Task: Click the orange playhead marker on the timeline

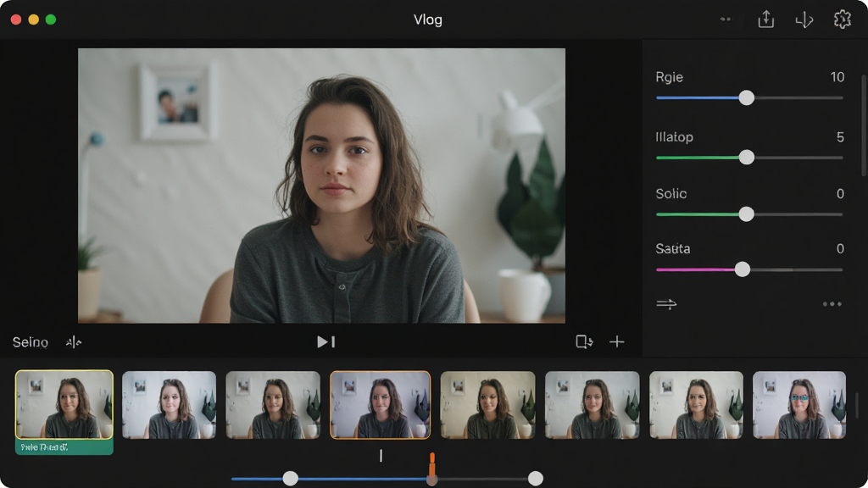Action: coord(432,465)
